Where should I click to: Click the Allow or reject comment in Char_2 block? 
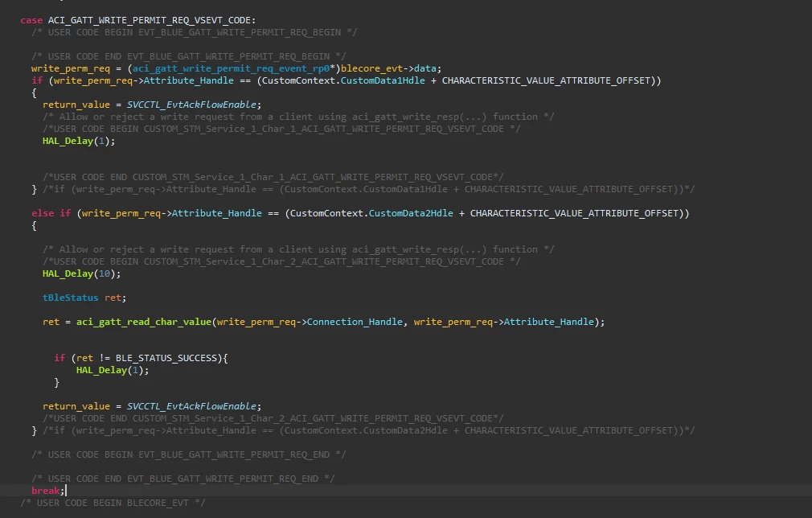tap(298, 249)
